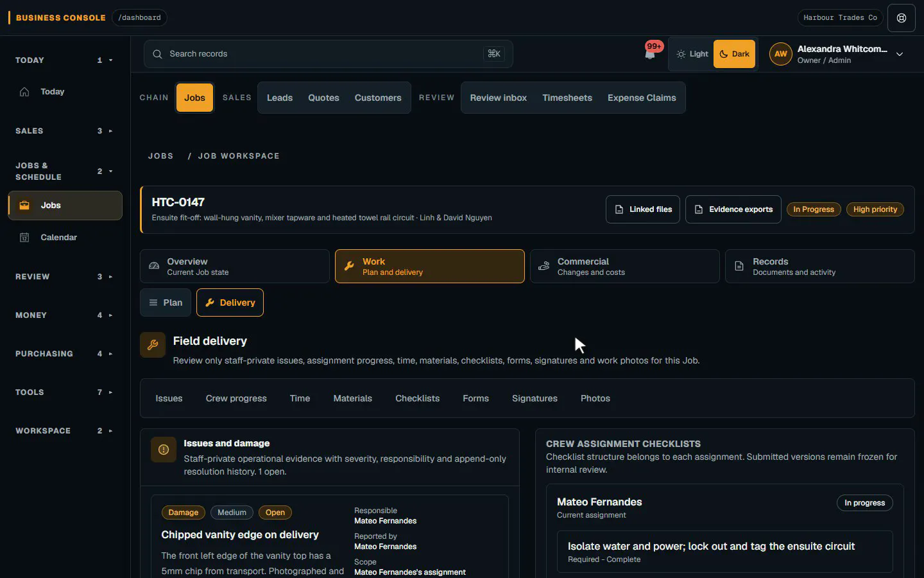924x578 pixels.
Task: Expand the Review sidebar section
Action: (x=64, y=277)
